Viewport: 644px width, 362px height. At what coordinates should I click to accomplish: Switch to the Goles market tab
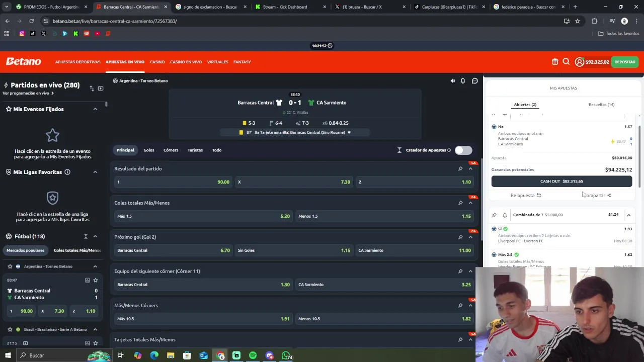tap(149, 150)
